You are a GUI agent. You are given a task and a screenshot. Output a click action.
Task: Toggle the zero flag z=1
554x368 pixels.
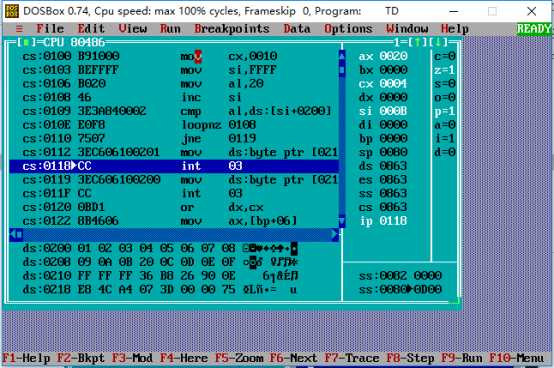coord(445,70)
